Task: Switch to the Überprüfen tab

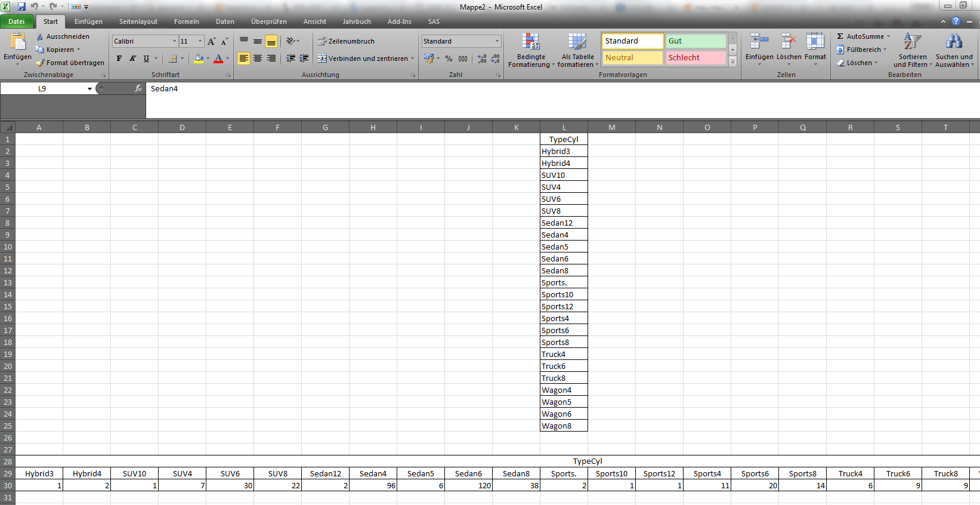Action: pyautogui.click(x=269, y=21)
